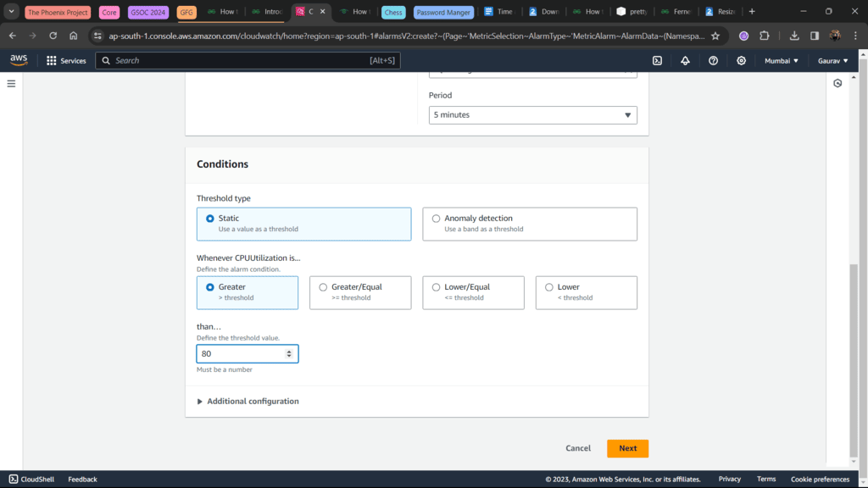Click the browser address bar URL
Viewport: 868px width, 488px height.
(406, 36)
